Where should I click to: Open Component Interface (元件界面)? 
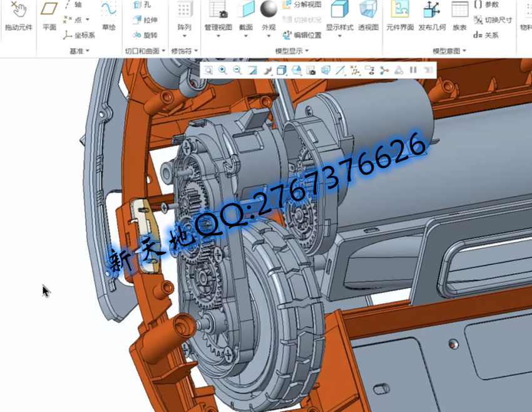[x=399, y=17]
